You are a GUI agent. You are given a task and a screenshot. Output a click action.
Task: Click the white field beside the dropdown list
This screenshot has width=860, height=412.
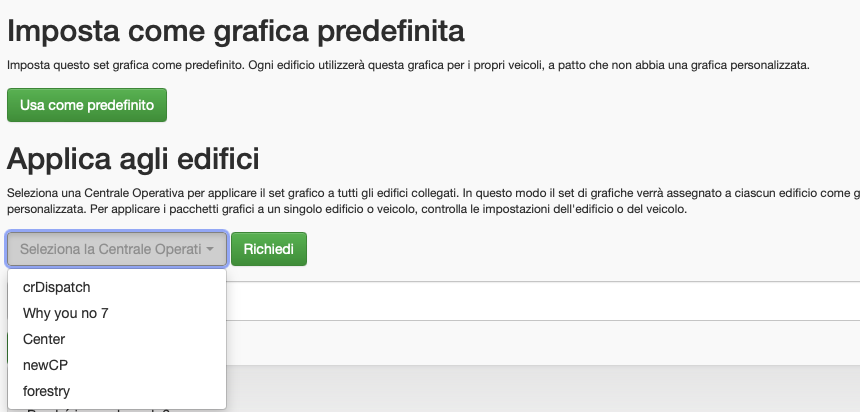tap(540, 301)
